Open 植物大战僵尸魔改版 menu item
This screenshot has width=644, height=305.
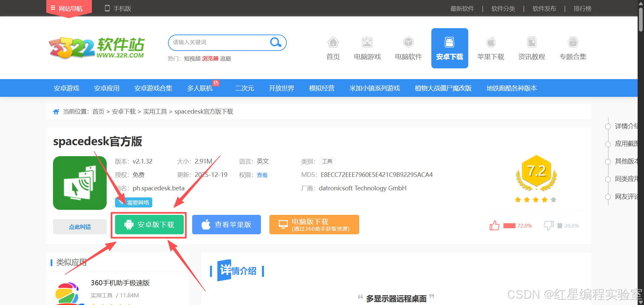[443, 88]
